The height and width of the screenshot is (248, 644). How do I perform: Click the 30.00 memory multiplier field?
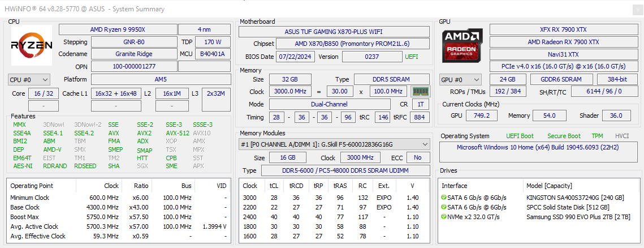(x=340, y=91)
